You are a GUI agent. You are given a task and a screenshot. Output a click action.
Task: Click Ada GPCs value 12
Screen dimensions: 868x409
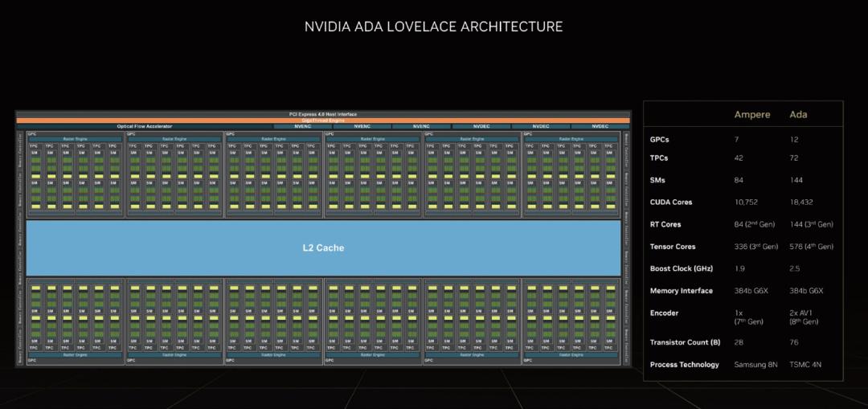point(794,140)
